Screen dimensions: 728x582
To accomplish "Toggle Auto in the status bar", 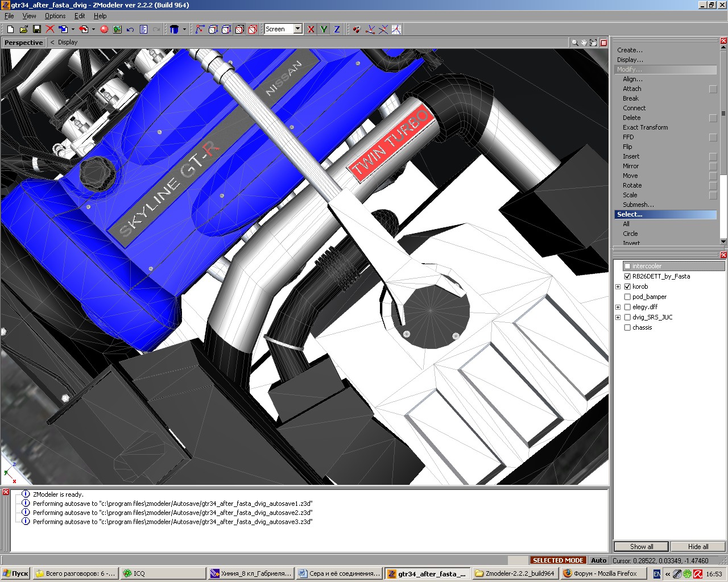I will [x=598, y=560].
